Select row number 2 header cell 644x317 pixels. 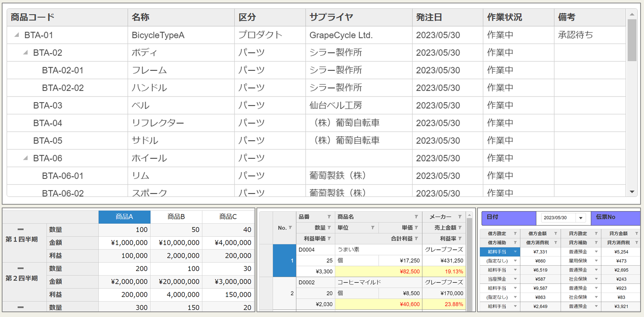pyautogui.click(x=284, y=293)
